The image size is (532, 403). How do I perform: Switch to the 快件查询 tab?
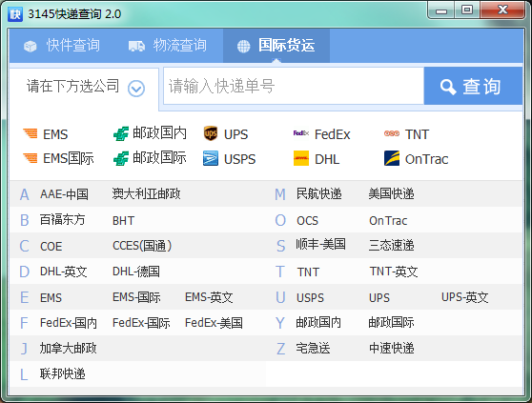[62, 46]
